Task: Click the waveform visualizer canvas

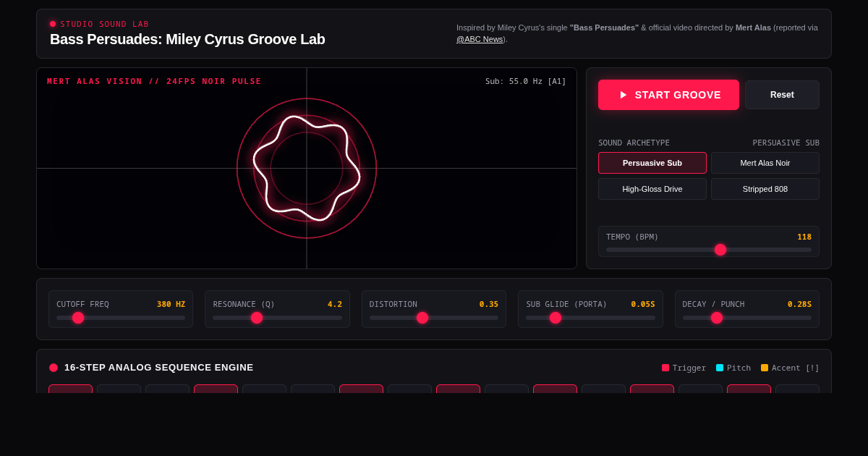Action: pyautogui.click(x=307, y=168)
